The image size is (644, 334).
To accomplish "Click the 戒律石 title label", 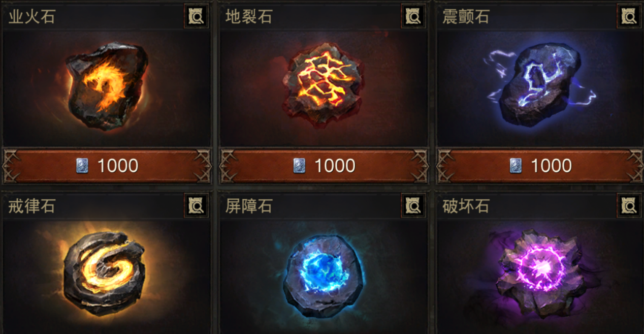I will coord(31,206).
